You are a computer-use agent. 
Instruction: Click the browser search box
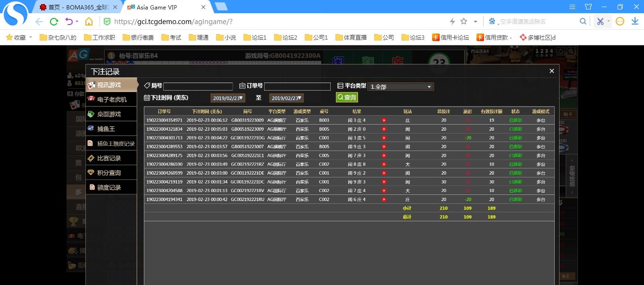pos(537,21)
